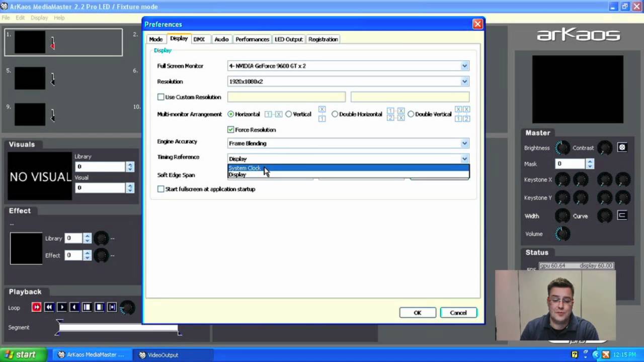Click the double-arrow rewind button in Playback
The width and height of the screenshot is (644, 362).
pyautogui.click(x=49, y=307)
